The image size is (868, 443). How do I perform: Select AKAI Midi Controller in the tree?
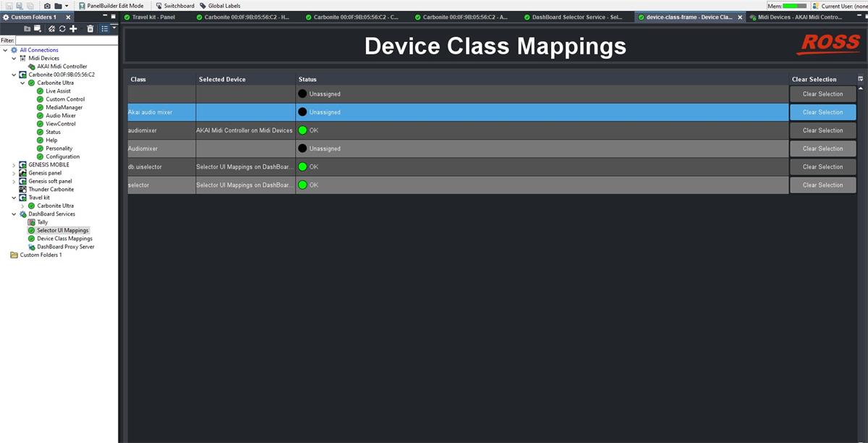point(61,66)
